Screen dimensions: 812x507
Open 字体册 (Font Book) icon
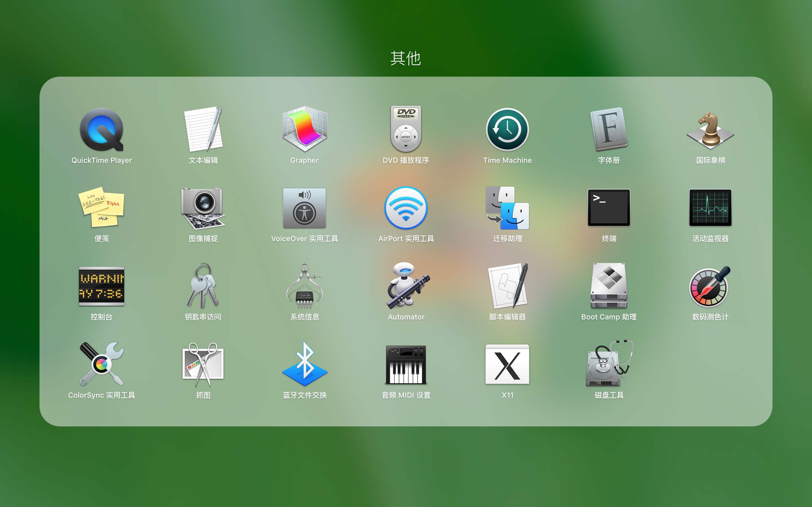coord(609,130)
